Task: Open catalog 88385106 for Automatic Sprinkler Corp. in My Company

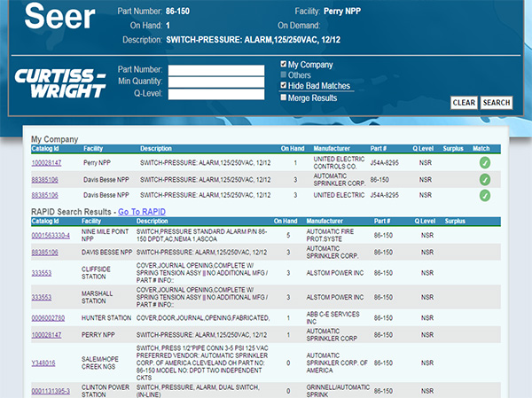Action: click(x=45, y=179)
